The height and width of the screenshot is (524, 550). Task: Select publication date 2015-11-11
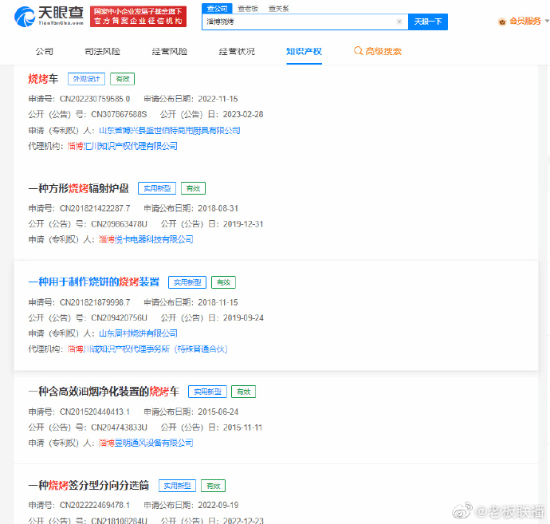(x=242, y=427)
